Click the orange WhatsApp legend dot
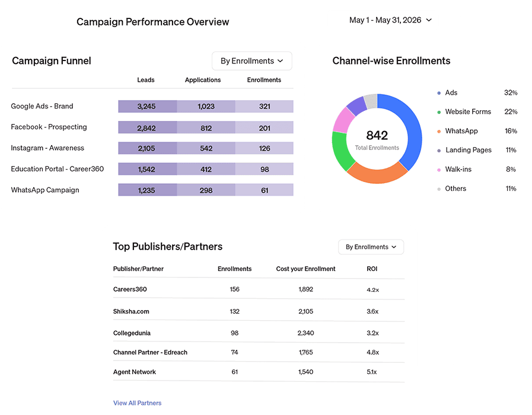The width and height of the screenshot is (532, 415). coord(439,131)
